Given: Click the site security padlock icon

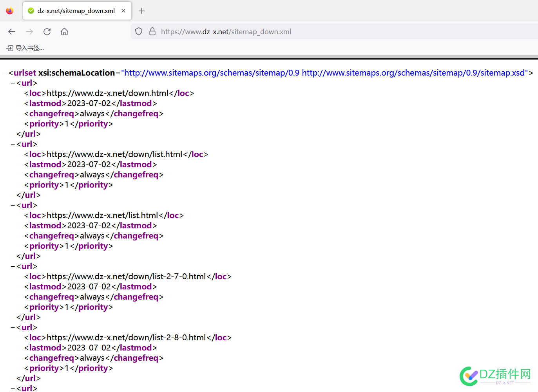Looking at the screenshot, I should click(x=152, y=31).
